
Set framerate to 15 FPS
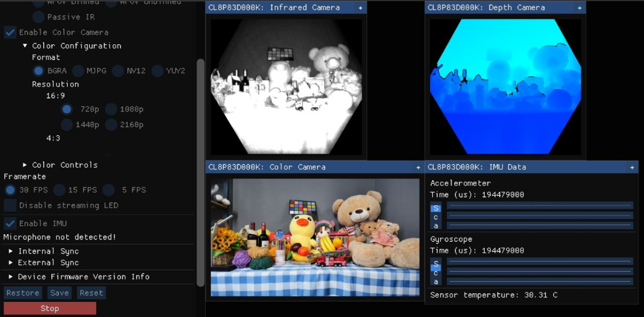click(x=59, y=190)
